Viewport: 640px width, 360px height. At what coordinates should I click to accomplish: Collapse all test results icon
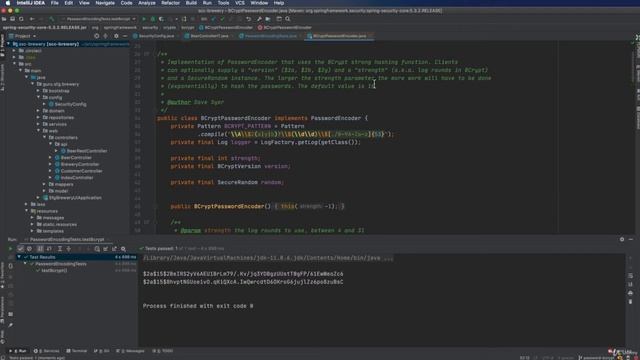[69, 249]
